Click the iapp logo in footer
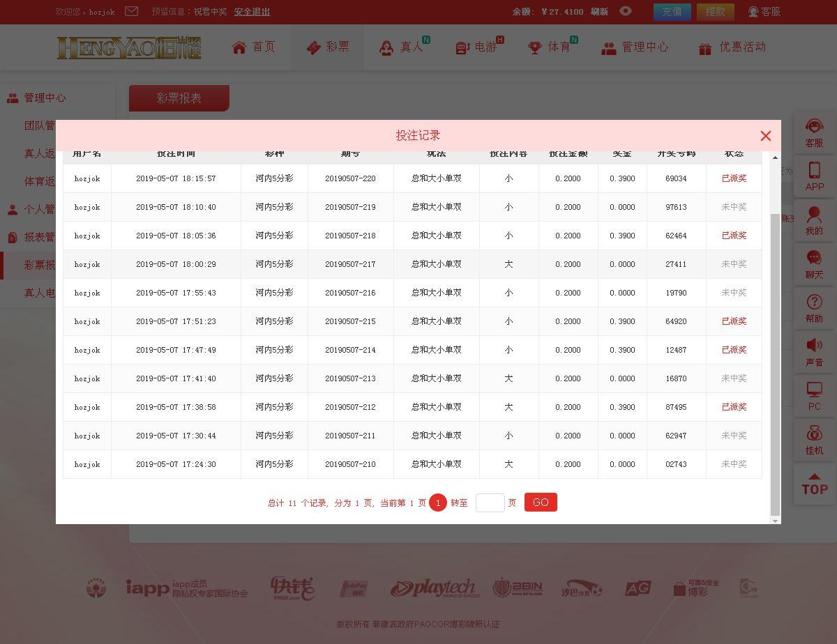The height and width of the screenshot is (644, 837). pos(187,588)
